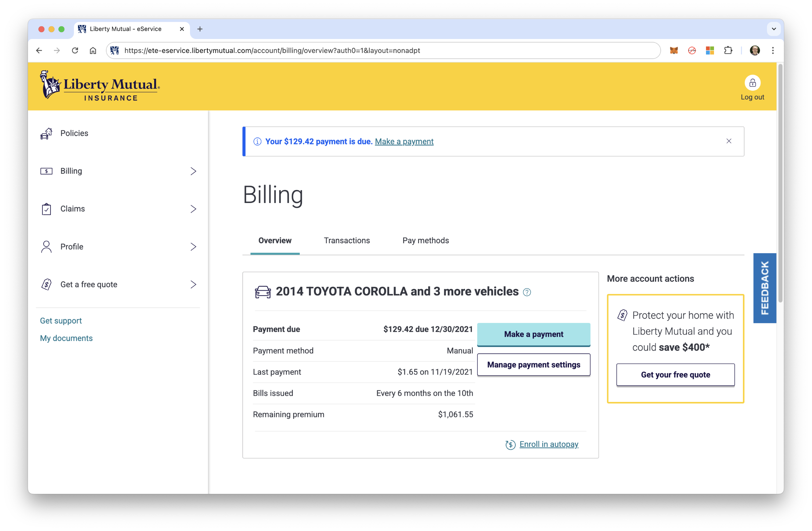Select the Liberty Mutual - eService browser tab
The width and height of the screenshot is (812, 531).
131,29
